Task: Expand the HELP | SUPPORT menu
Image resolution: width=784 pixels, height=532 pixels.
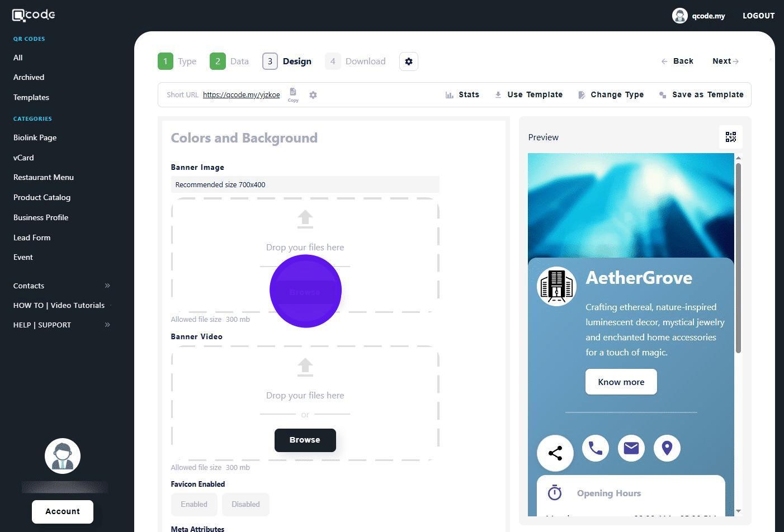Action: click(x=62, y=325)
